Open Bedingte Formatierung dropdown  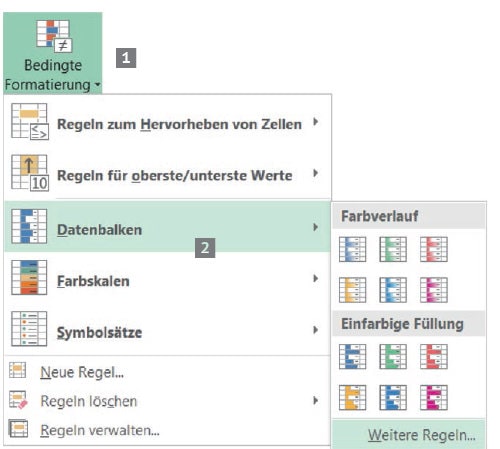53,53
